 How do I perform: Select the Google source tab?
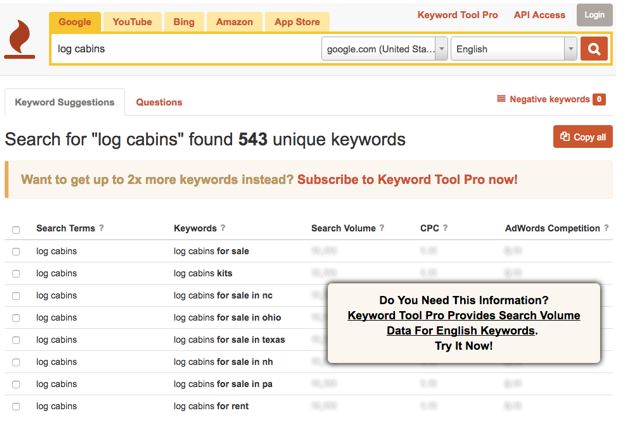click(x=75, y=22)
